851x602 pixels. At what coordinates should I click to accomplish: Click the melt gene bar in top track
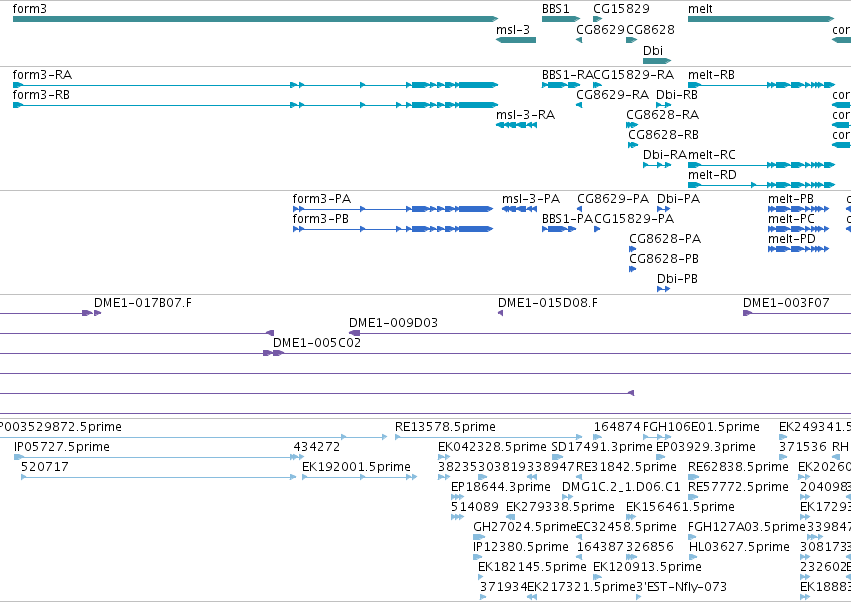coord(761,19)
